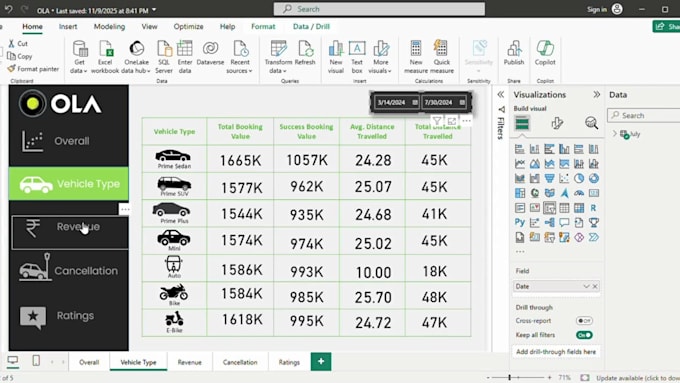Insert a Text box
The width and height of the screenshot is (680, 383).
(x=357, y=56)
